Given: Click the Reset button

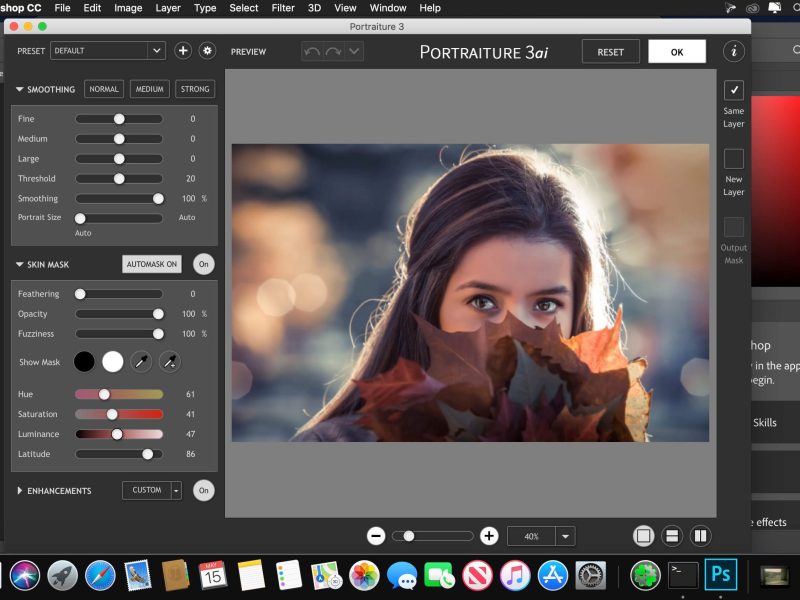Looking at the screenshot, I should pos(611,52).
